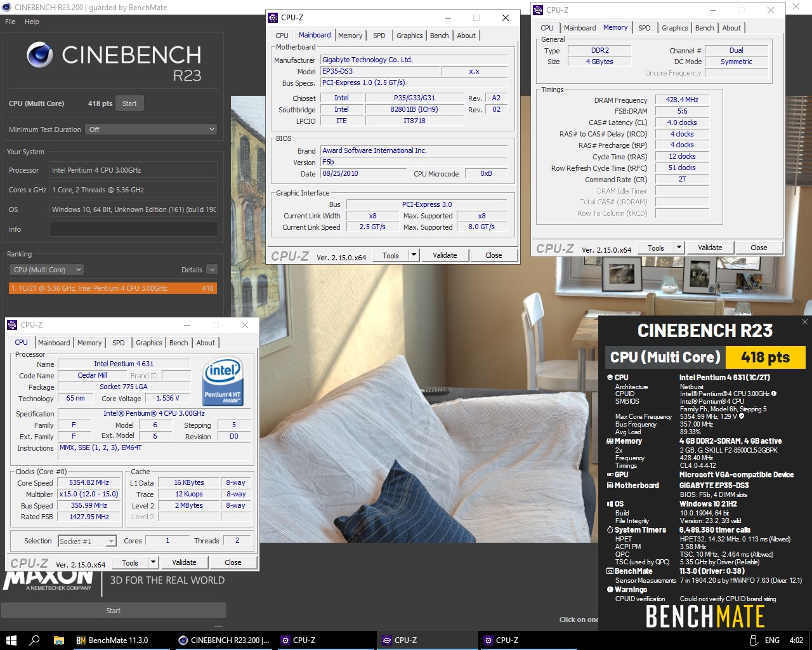Open Mainboard tab in top-right CPU-Z window
Image resolution: width=812 pixels, height=650 pixels.
tap(580, 28)
